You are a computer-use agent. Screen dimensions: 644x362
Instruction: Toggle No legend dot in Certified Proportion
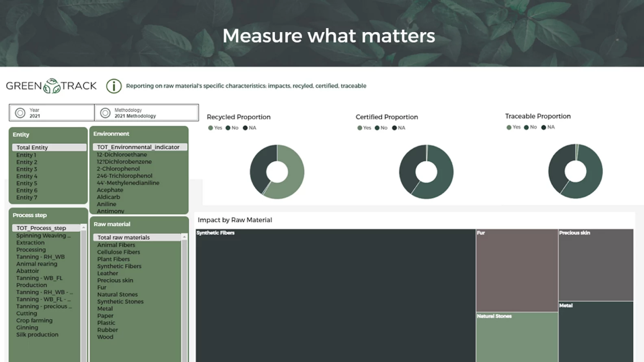(x=377, y=128)
